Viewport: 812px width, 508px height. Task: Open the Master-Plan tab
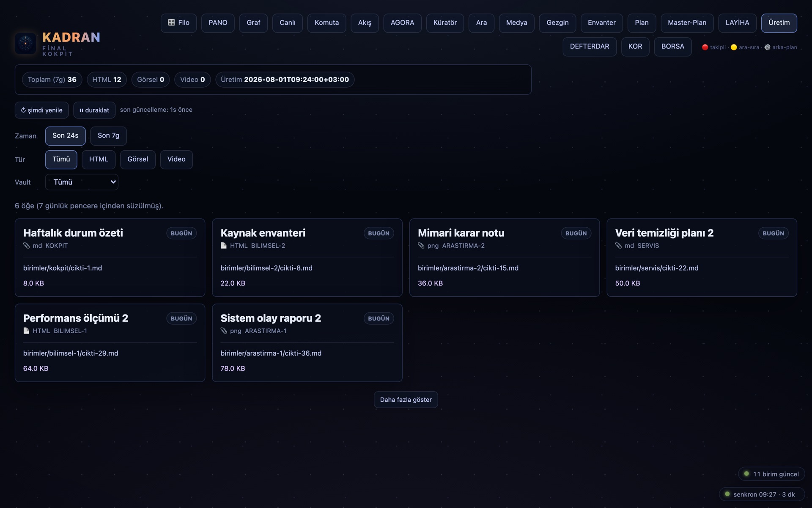(x=687, y=23)
